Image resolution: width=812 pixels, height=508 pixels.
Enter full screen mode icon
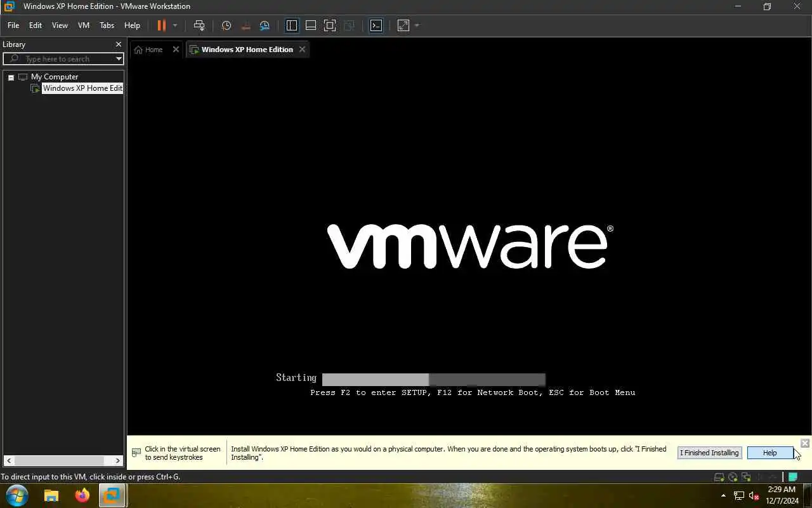[x=330, y=25]
